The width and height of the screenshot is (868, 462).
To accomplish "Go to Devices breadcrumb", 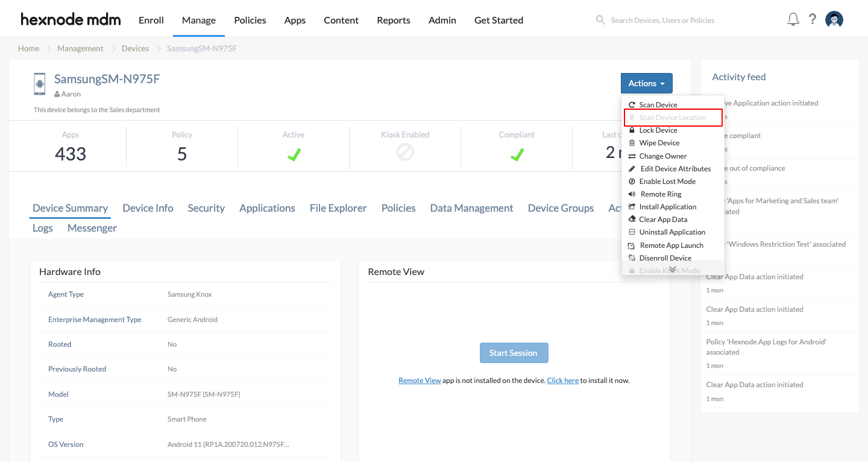I will (x=135, y=48).
